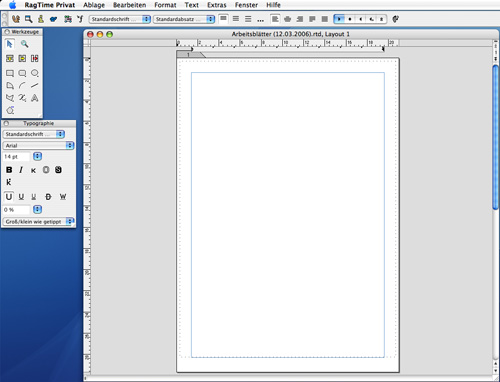
Task: Open the Extras menu
Action: pyautogui.click(x=217, y=5)
